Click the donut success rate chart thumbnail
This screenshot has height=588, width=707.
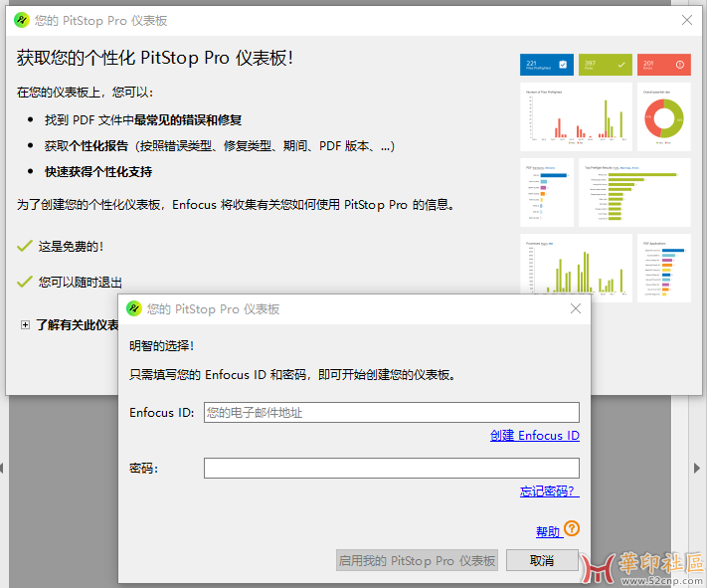point(663,116)
